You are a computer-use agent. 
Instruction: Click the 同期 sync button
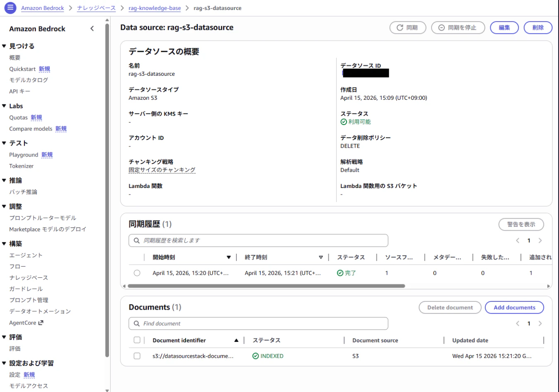click(x=408, y=28)
